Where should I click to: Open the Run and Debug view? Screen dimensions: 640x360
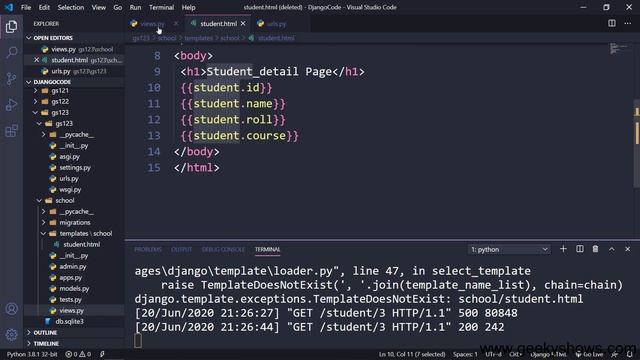click(11, 105)
